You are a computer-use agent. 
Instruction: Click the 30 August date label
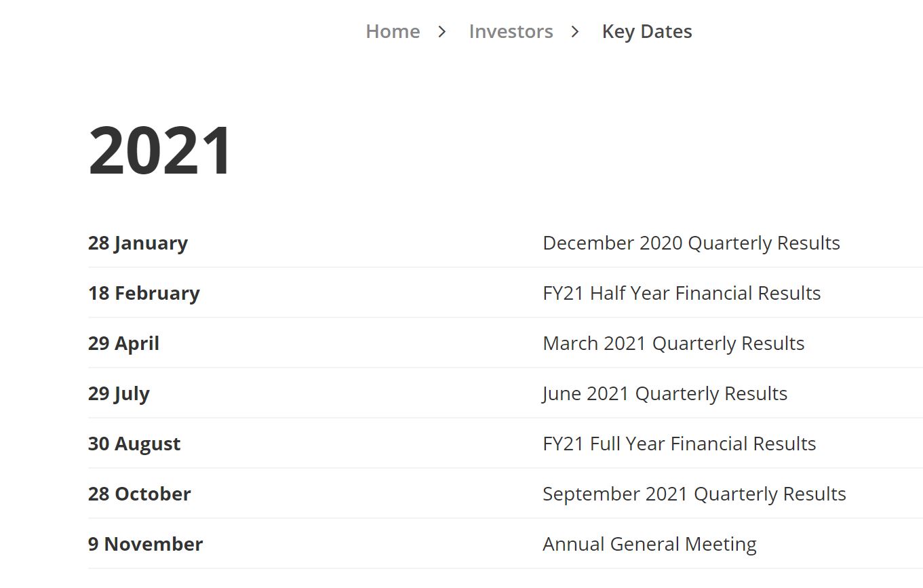(x=134, y=444)
